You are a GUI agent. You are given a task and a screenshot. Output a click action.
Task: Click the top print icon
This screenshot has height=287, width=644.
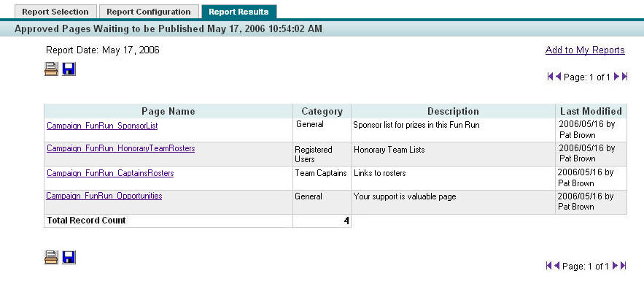point(51,69)
